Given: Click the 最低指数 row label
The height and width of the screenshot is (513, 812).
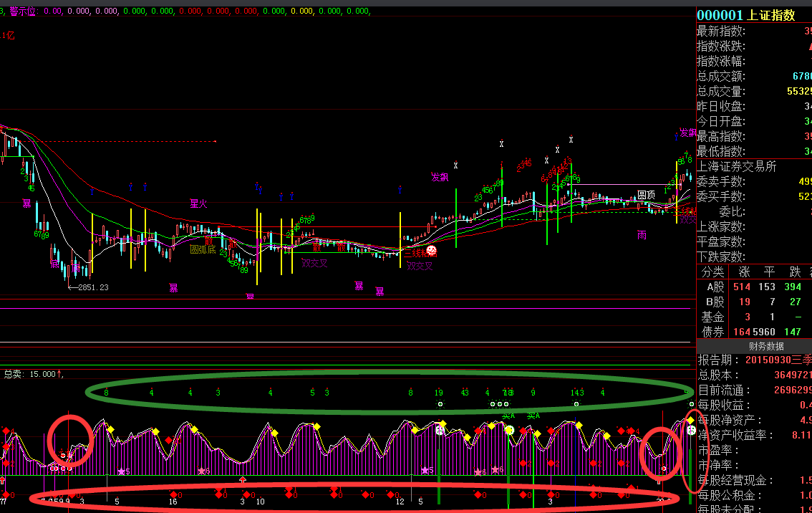Looking at the screenshot, I should tap(721, 152).
